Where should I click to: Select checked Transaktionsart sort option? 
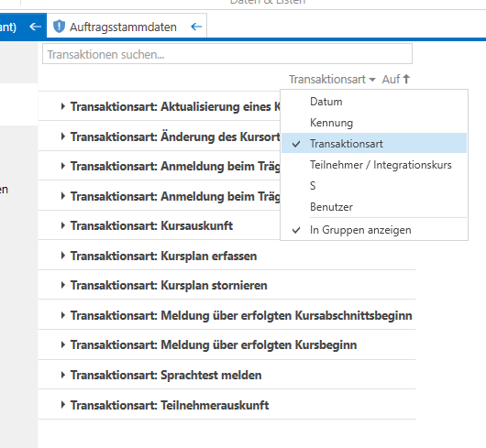point(374,143)
